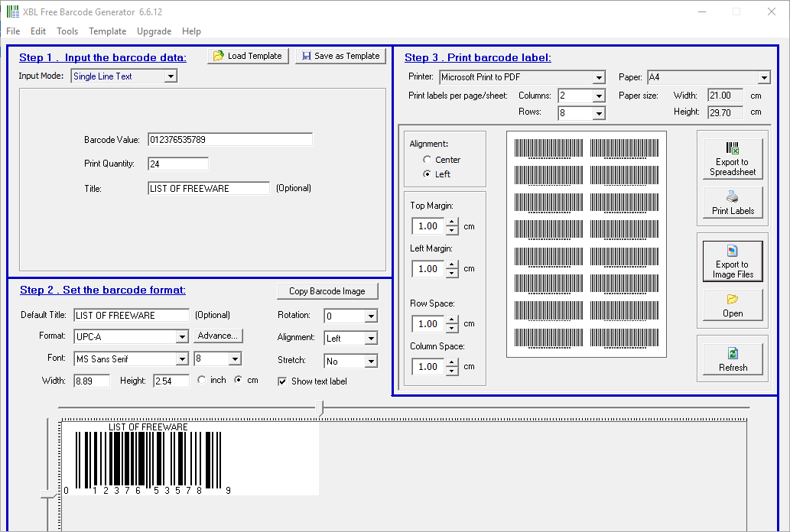Open the Paper type dropdown
The width and height of the screenshot is (790, 532).
point(764,78)
